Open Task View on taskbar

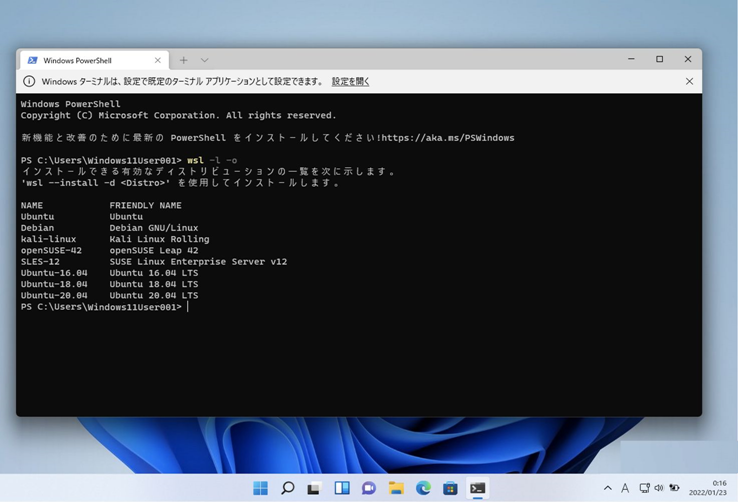(314, 488)
